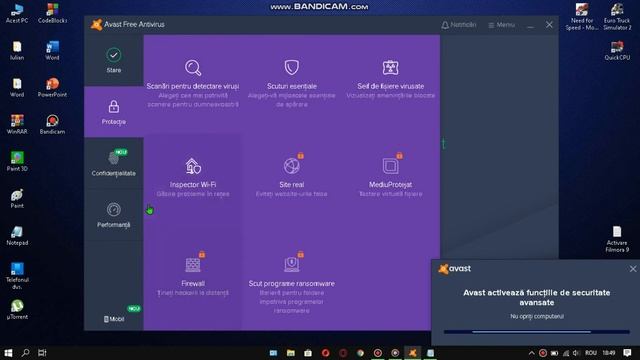The width and height of the screenshot is (640, 360).
Task: Launch Inspector Wi-Fi tile
Action: 193,177
